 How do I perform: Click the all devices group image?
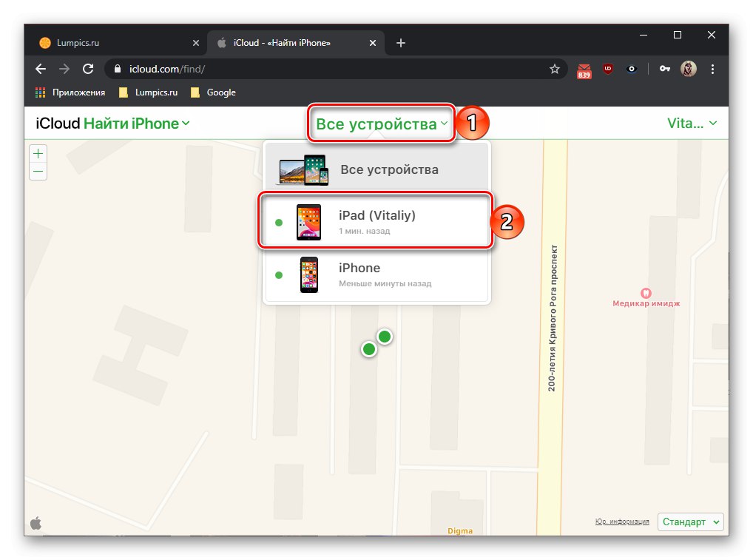pyautogui.click(x=304, y=169)
